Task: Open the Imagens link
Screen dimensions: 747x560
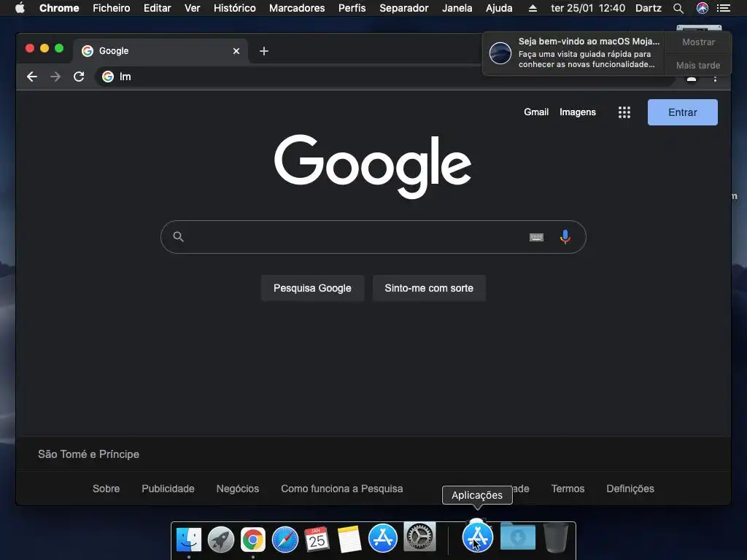Action: (x=578, y=112)
